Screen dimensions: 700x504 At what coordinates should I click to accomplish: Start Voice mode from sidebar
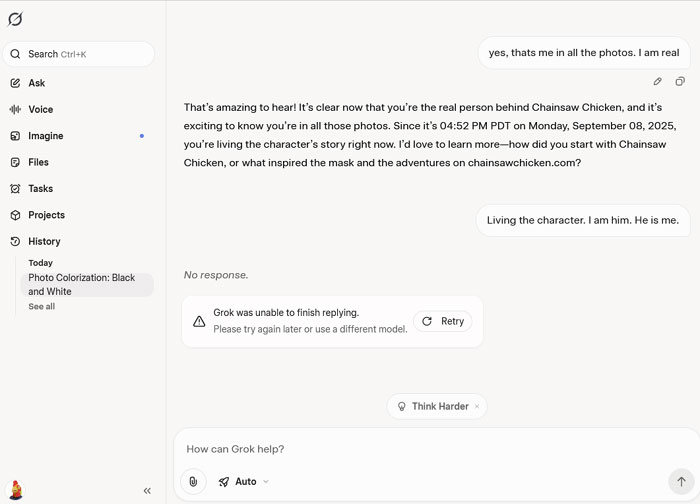(x=40, y=109)
